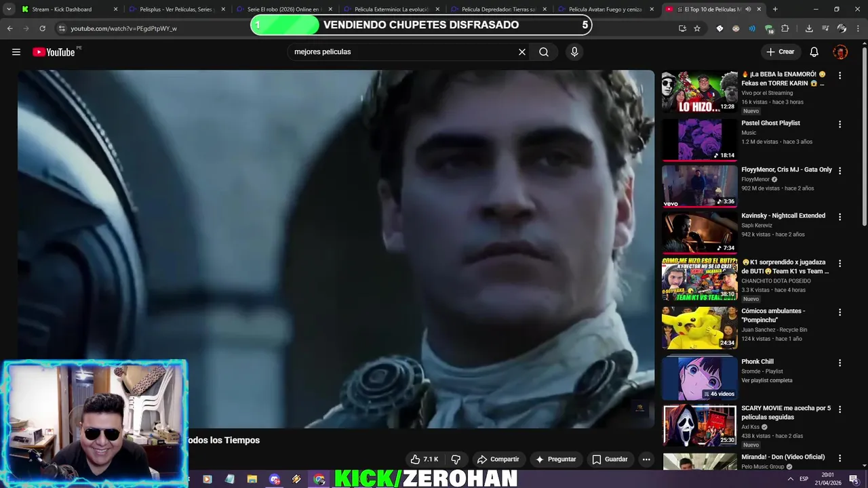This screenshot has width=868, height=488.
Task: Save video with Guardar button
Action: click(x=610, y=459)
